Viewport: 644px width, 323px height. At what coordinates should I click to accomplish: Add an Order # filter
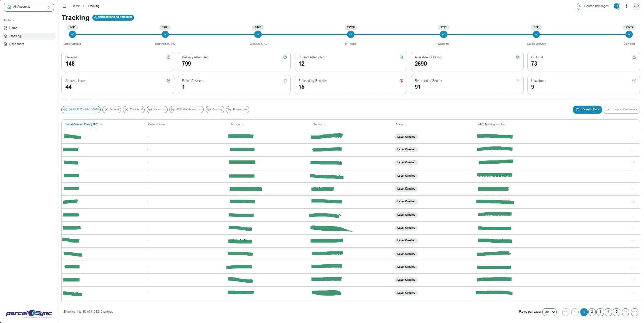112,109
